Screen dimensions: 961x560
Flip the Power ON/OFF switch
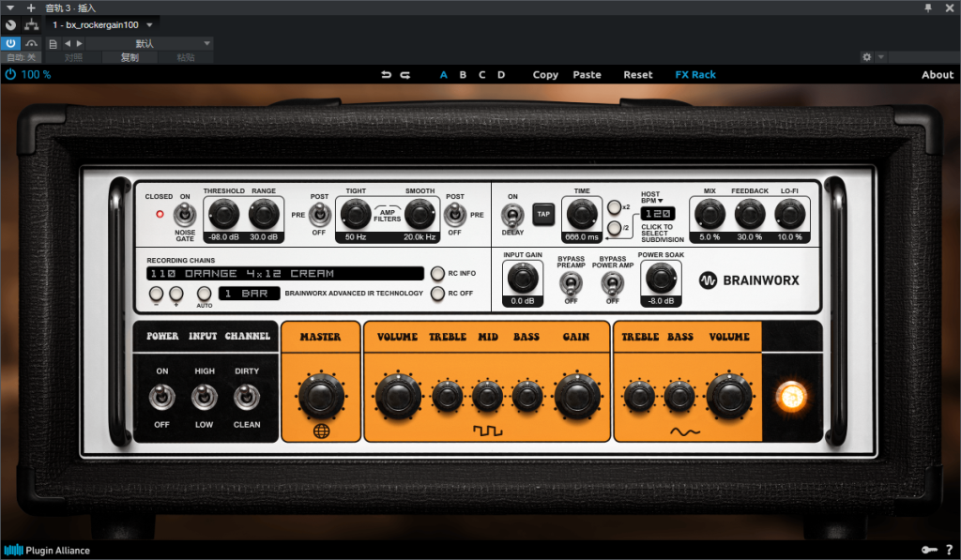[161, 397]
